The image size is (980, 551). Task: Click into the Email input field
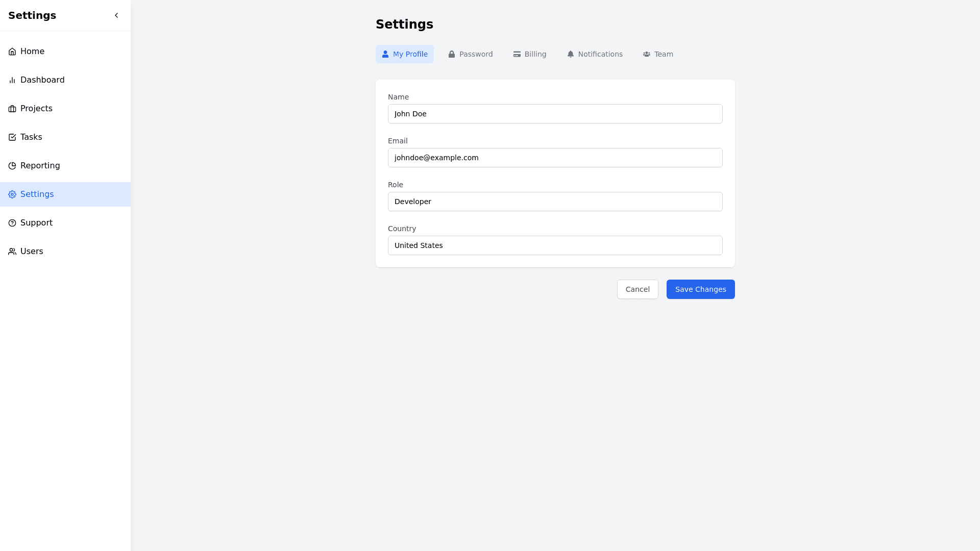(x=555, y=158)
